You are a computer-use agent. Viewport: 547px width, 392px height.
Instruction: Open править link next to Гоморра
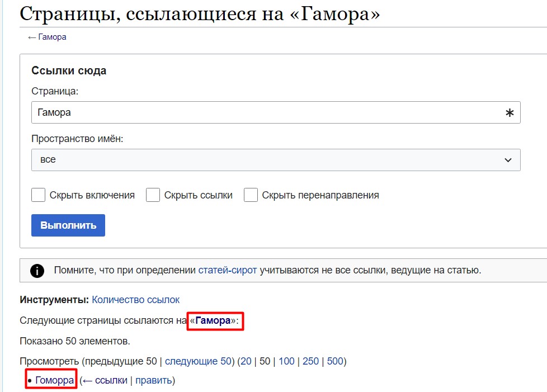tap(153, 380)
